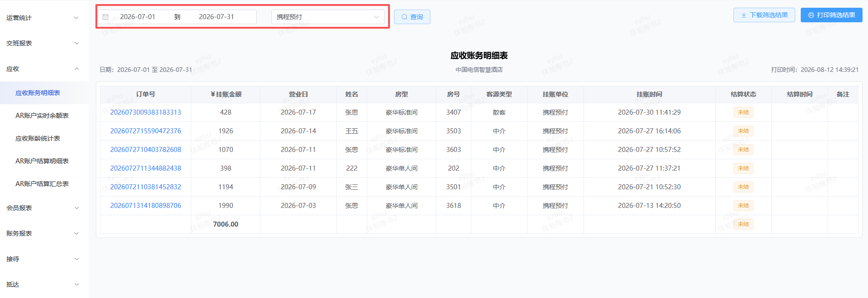This screenshot has width=868, height=298.
Task: Click the name 张三 cell
Action: (x=352, y=187)
